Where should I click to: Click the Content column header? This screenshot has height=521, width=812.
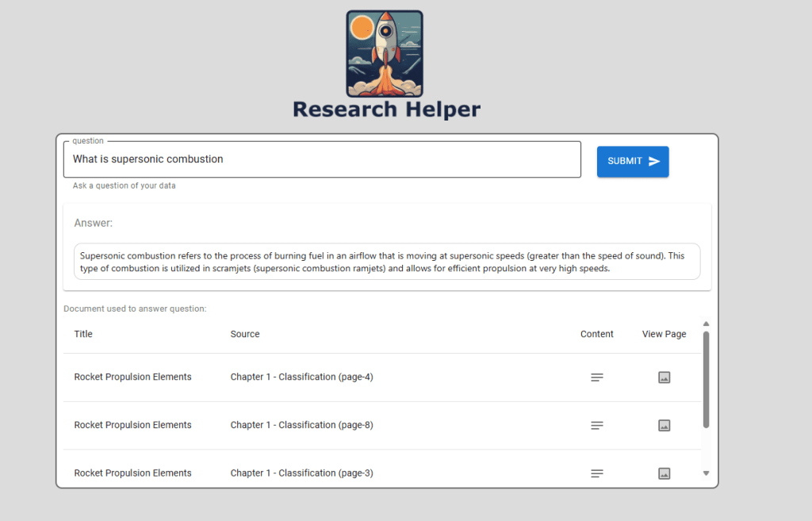596,334
